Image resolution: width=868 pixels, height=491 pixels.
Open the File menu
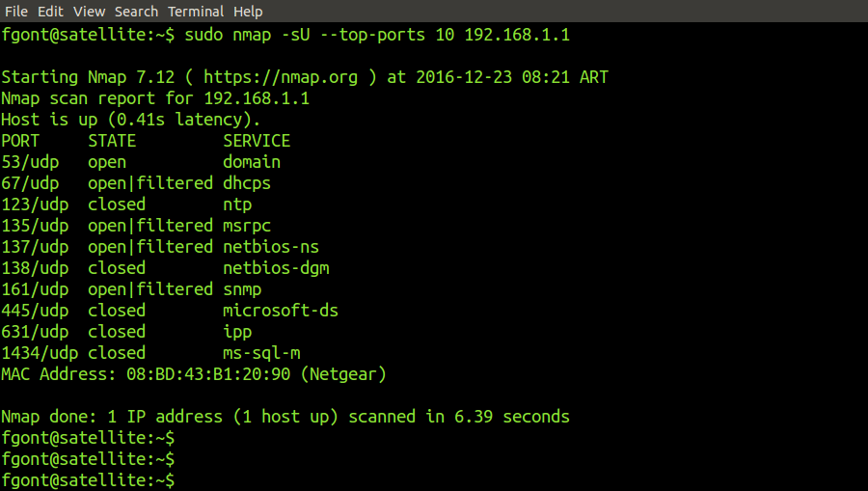coord(16,12)
